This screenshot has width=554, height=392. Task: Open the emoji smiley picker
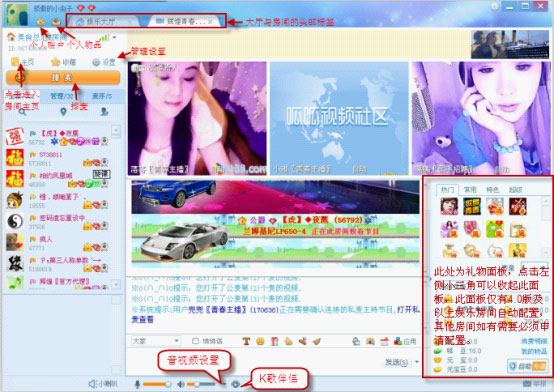pos(260,341)
